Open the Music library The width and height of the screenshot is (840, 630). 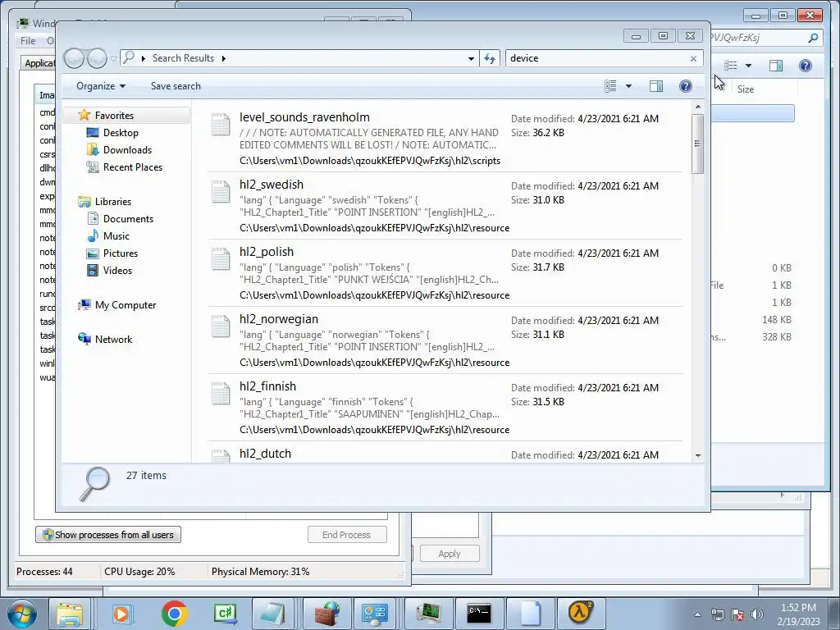coord(116,235)
